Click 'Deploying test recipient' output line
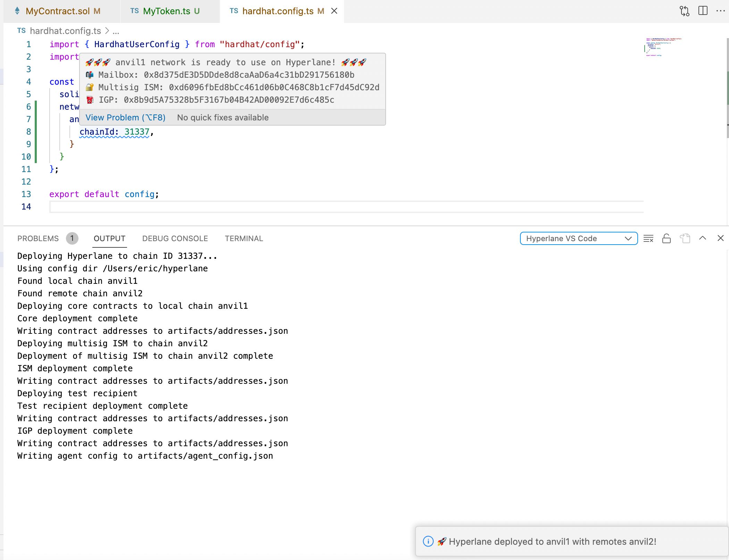This screenshot has width=729, height=560. tap(77, 393)
